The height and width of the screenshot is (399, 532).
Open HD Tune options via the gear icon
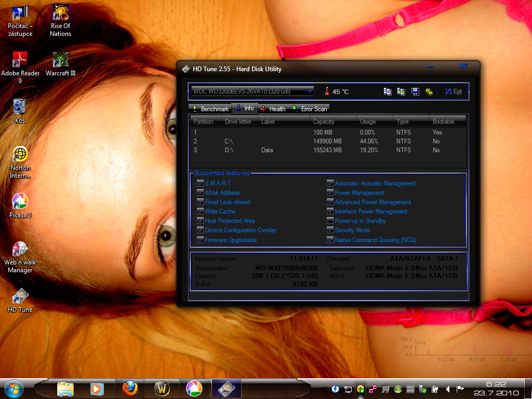coord(429,91)
